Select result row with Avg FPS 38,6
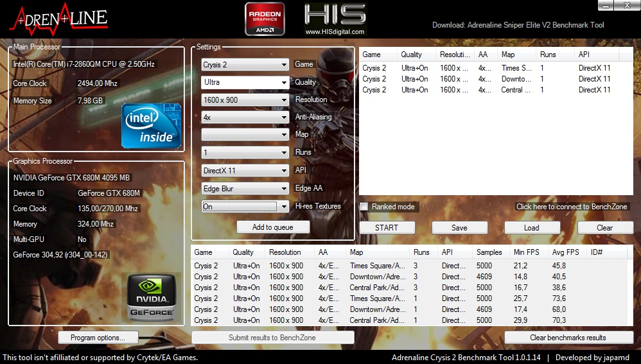The width and height of the screenshot is (641, 364). [409, 288]
